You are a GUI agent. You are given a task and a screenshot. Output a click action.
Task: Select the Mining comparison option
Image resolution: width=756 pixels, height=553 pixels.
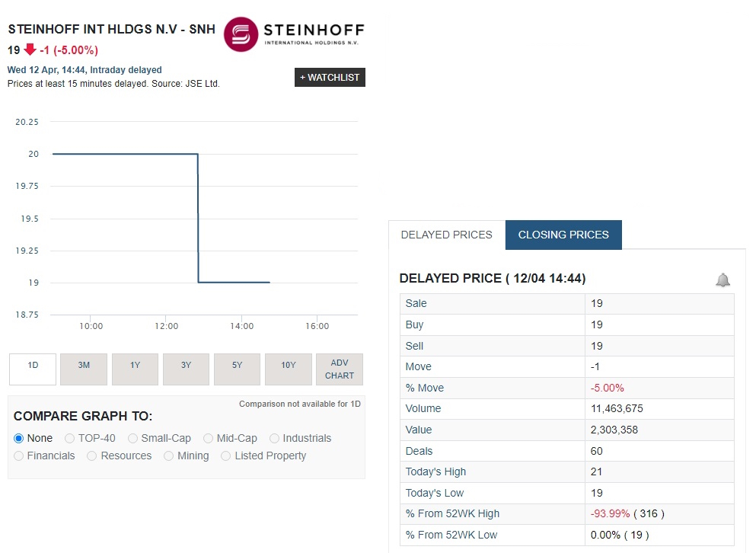tap(167, 456)
